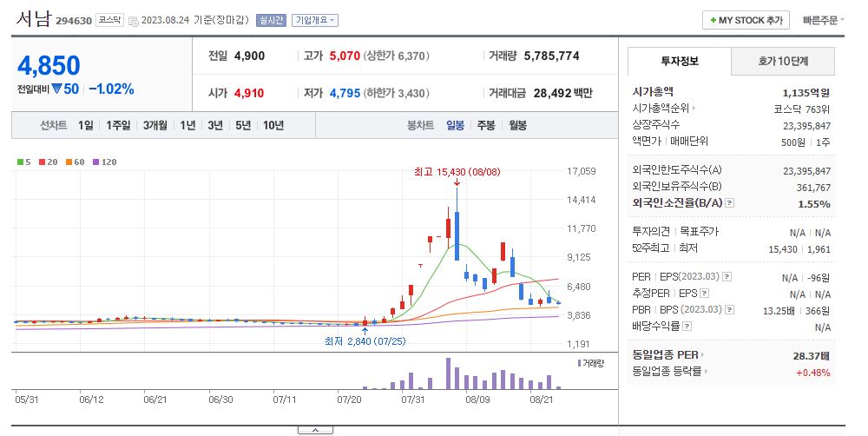Click the -1.02% change rate

[111, 89]
